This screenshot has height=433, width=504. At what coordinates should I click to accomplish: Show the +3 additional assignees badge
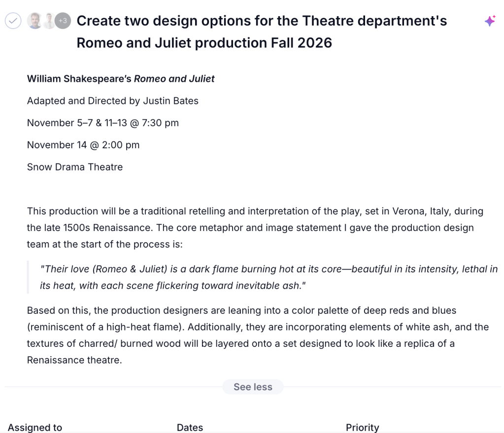pos(63,21)
